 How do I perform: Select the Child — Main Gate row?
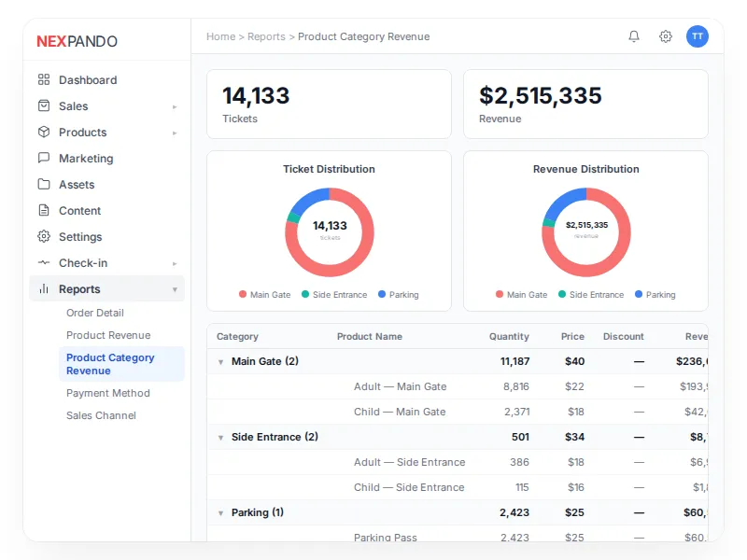click(x=458, y=412)
